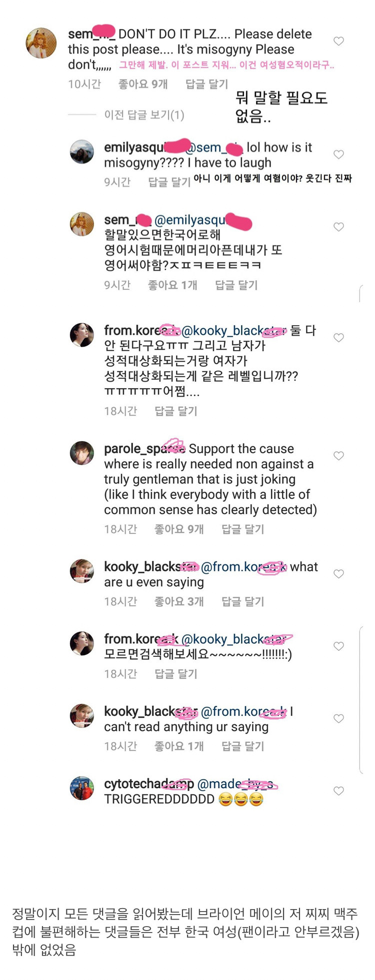Like parole_sp's "Support the cause" comment
Viewport: 375px width, 980px height.
point(338,456)
